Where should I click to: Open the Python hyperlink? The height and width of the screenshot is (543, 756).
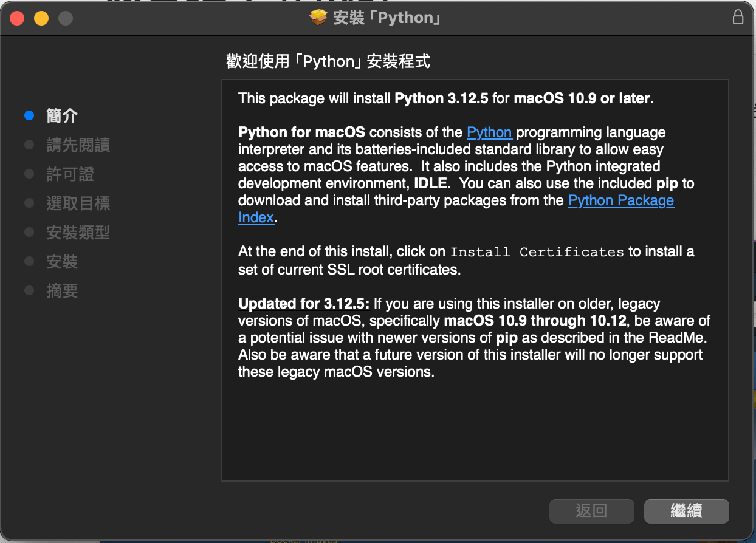pyautogui.click(x=489, y=132)
